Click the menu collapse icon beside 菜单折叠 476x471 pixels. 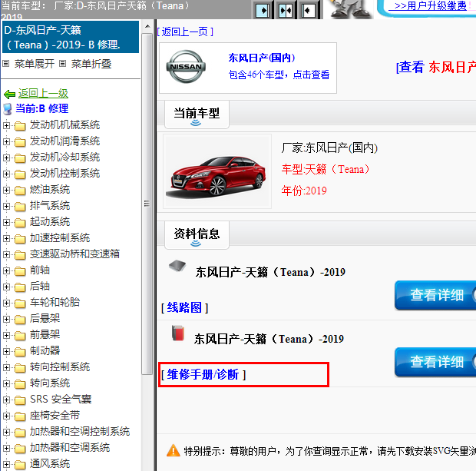pyautogui.click(x=62, y=64)
